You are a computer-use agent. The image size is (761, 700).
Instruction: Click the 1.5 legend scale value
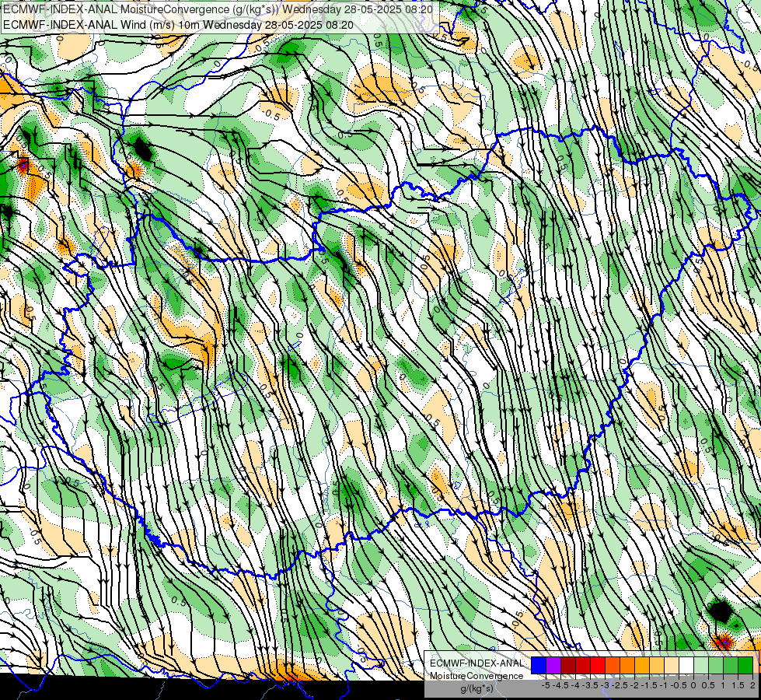[x=737, y=685]
